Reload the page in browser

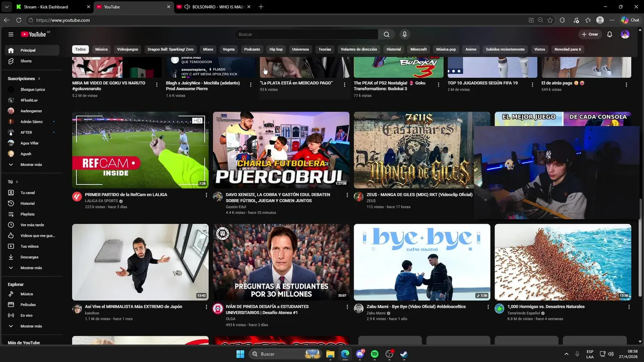pyautogui.click(x=19, y=20)
